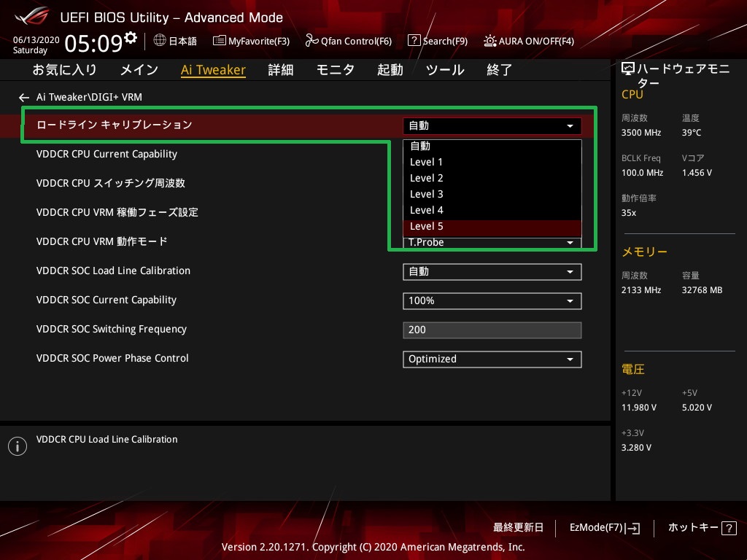747x560 pixels.
Task: Select Ai Tweaker tab
Action: pos(213,70)
